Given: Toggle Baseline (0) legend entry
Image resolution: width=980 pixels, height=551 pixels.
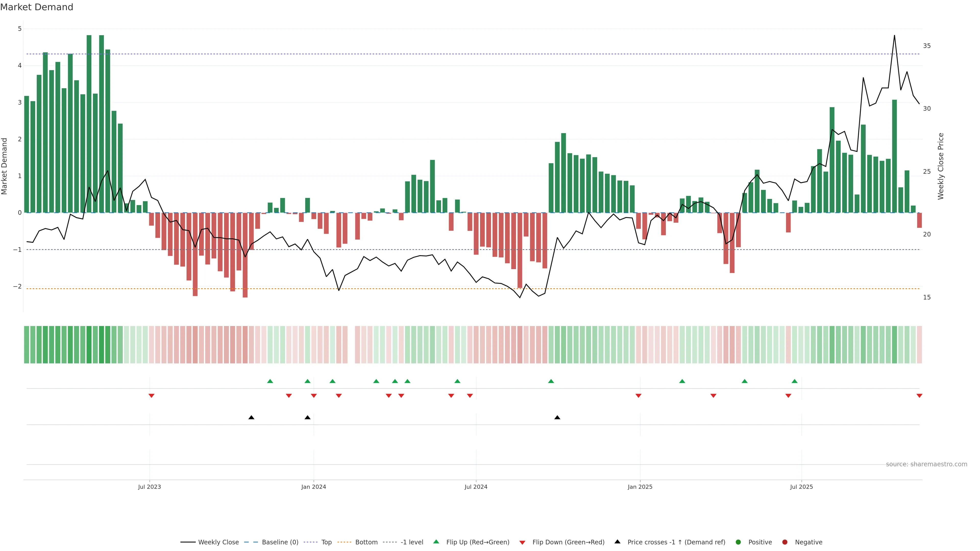Looking at the screenshot, I should (280, 542).
